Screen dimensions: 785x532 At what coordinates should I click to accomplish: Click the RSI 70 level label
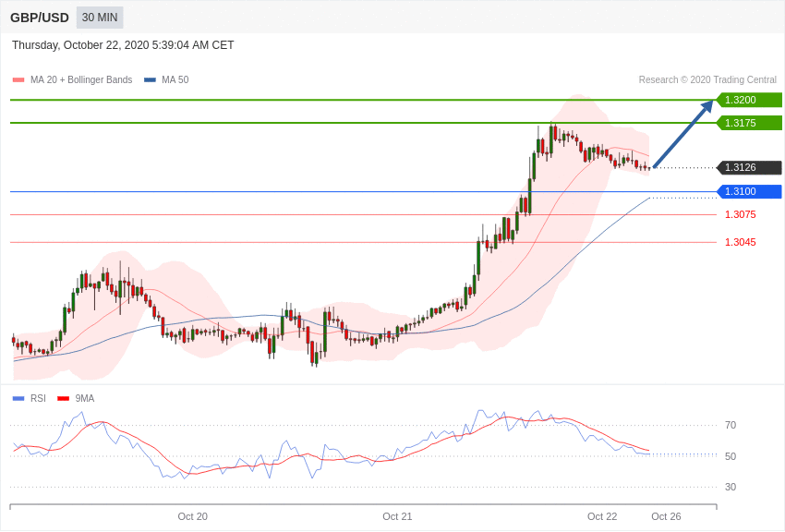point(731,426)
